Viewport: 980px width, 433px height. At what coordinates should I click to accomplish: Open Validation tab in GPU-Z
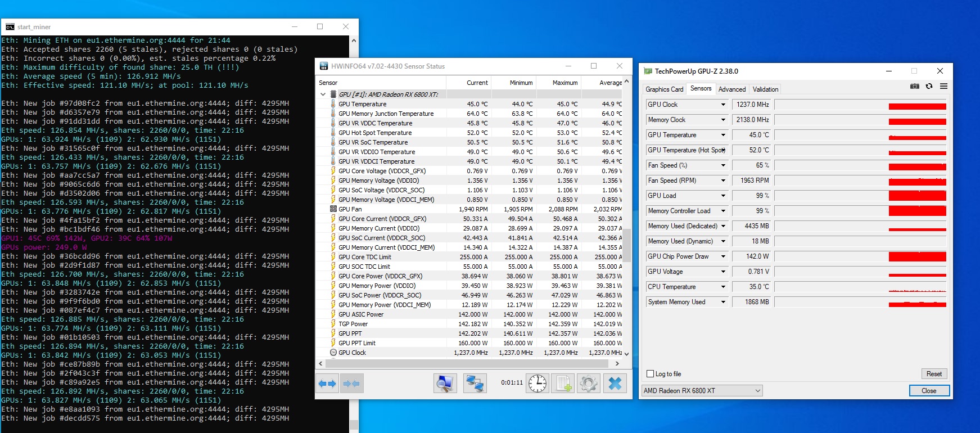(x=765, y=89)
